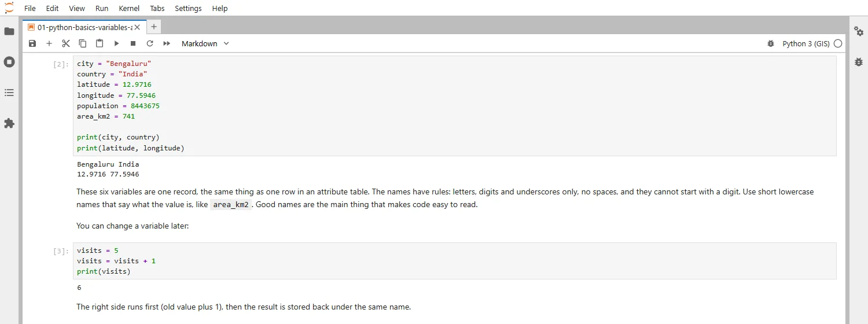This screenshot has width=868, height=324.
Task: Open the cell type Markdown dropdown
Action: 205,43
